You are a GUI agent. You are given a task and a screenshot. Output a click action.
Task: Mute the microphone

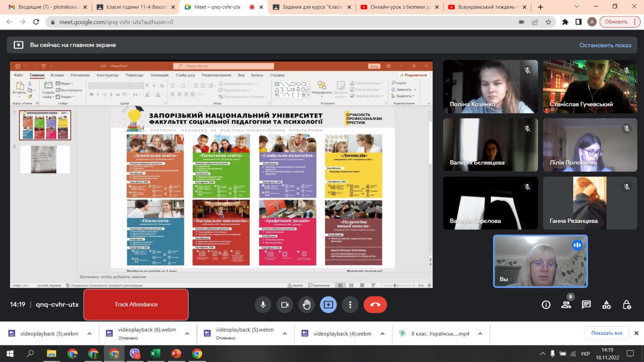[x=263, y=305]
